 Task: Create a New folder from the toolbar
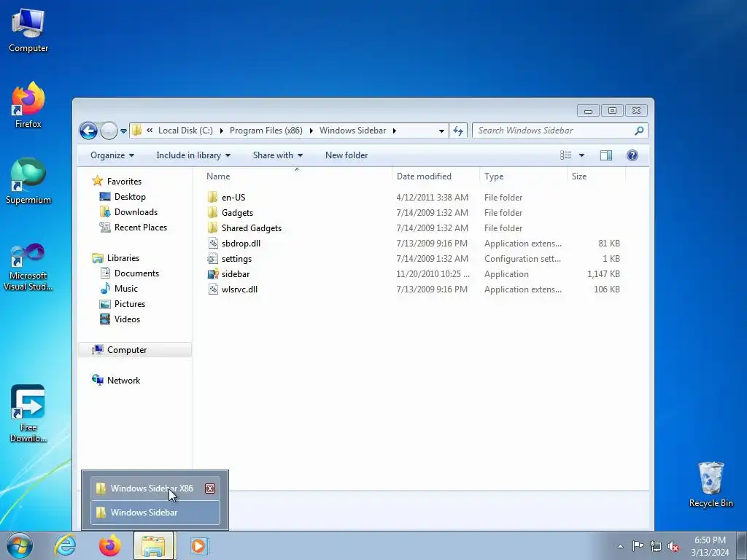pyautogui.click(x=347, y=155)
